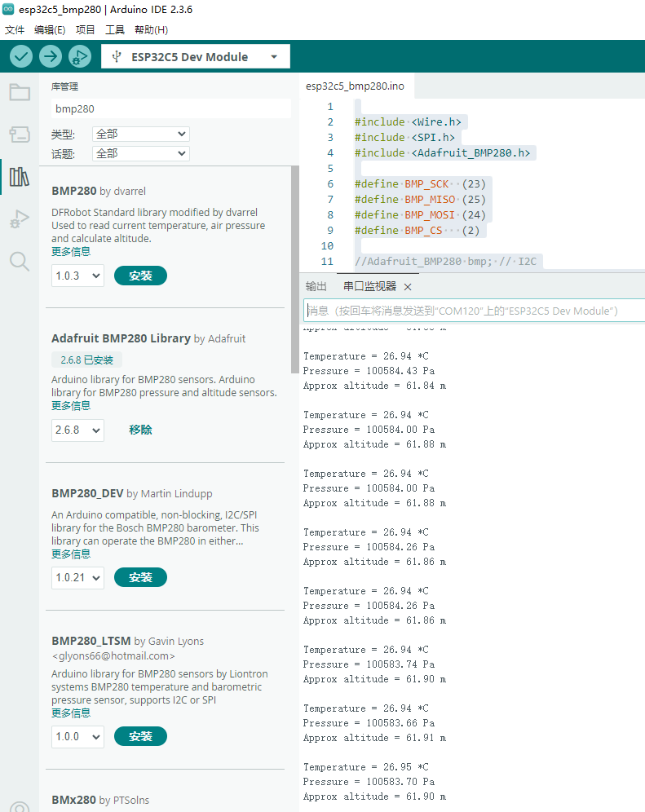The width and height of the screenshot is (645, 812).
Task: Open the Search magnifier in sidebar
Action: (20, 261)
